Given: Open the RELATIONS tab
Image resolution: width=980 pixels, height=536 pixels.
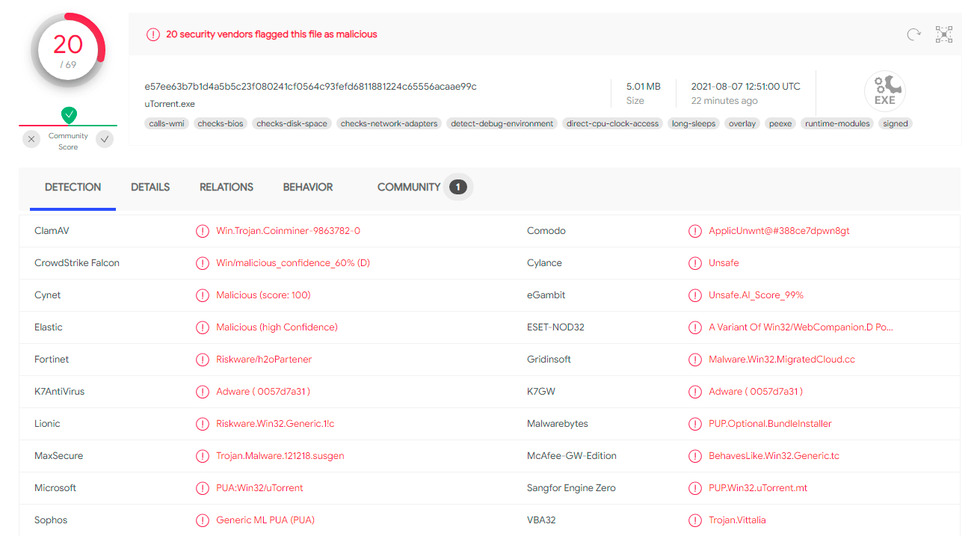Looking at the screenshot, I should (226, 188).
